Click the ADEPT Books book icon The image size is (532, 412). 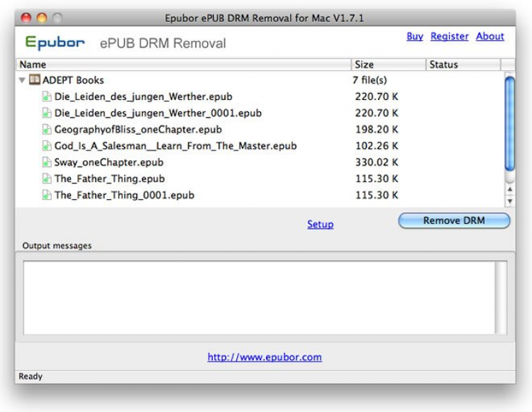point(35,80)
